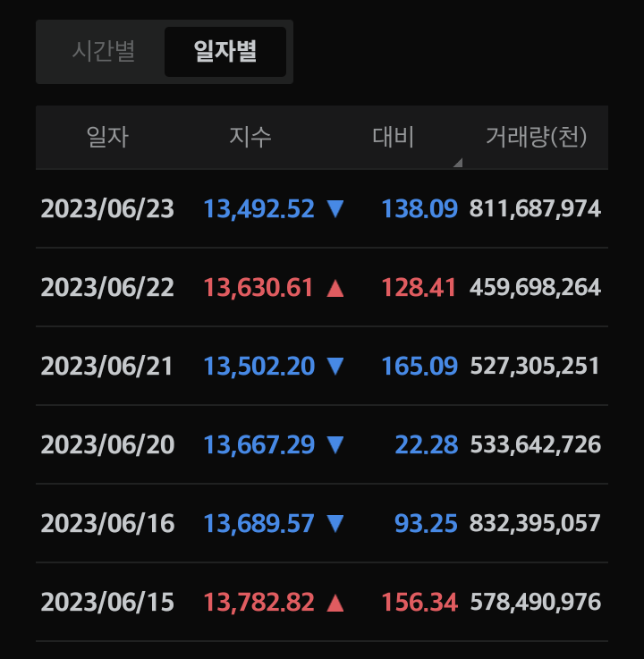Click change value 138.09
Screen dimensions: 644x659
[x=419, y=209]
